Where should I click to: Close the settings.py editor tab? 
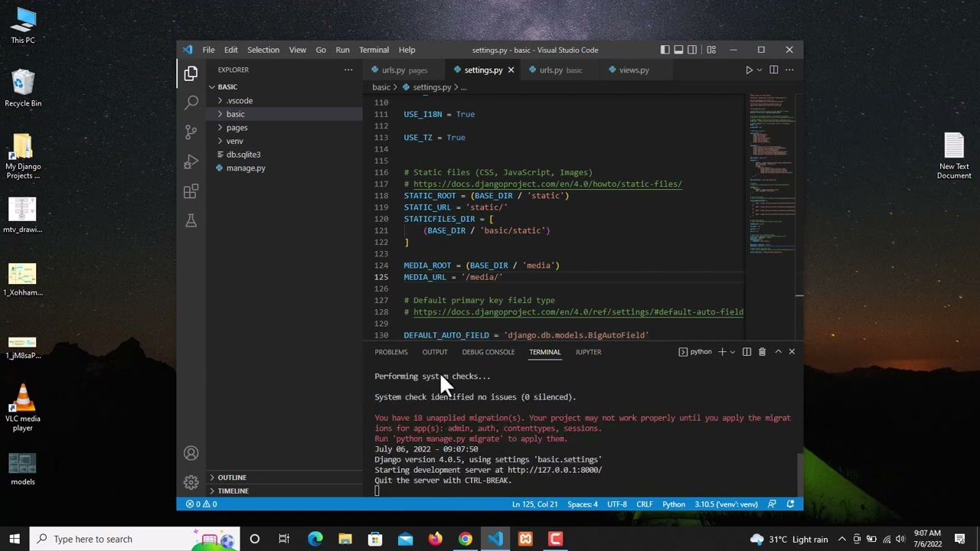coord(511,70)
